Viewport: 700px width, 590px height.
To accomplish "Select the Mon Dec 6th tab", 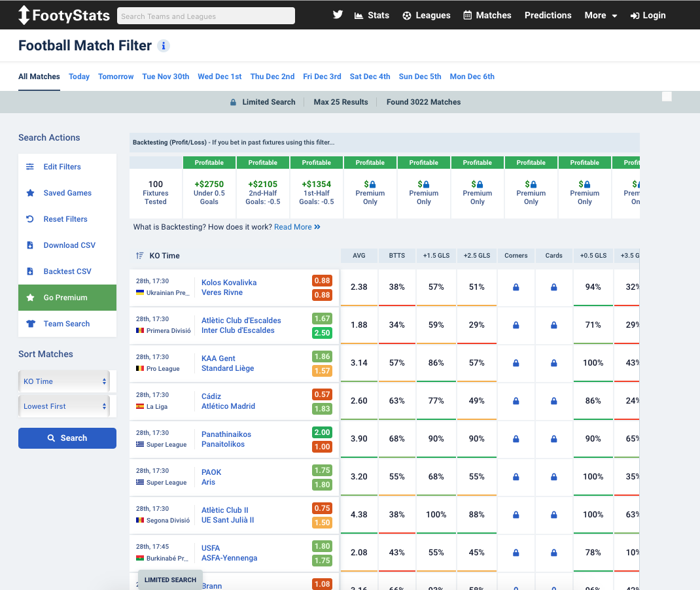I will tap(472, 77).
